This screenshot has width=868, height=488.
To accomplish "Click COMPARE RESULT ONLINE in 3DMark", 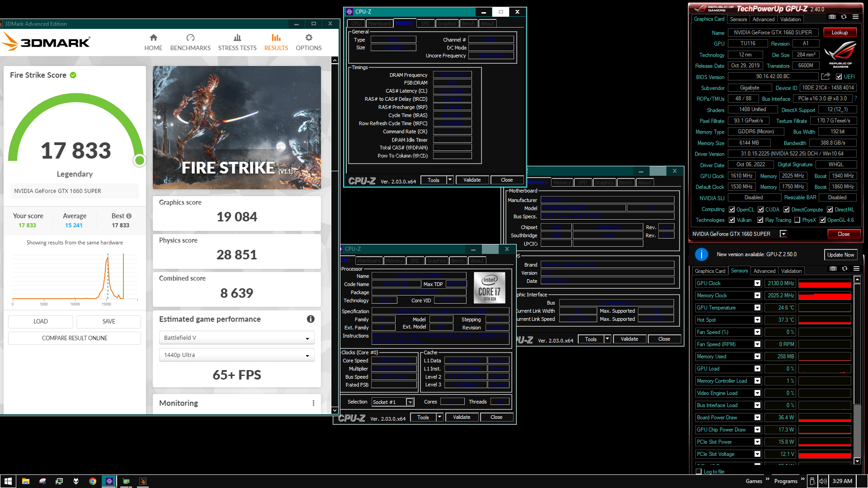I will pyautogui.click(x=75, y=338).
